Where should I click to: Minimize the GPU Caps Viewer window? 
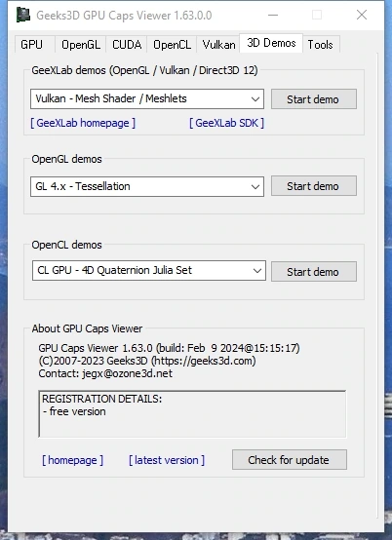click(x=273, y=16)
